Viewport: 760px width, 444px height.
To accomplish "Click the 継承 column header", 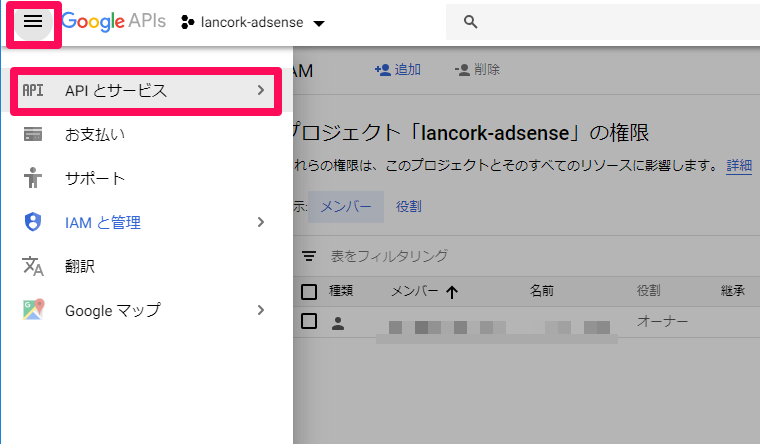I will coord(733,291).
